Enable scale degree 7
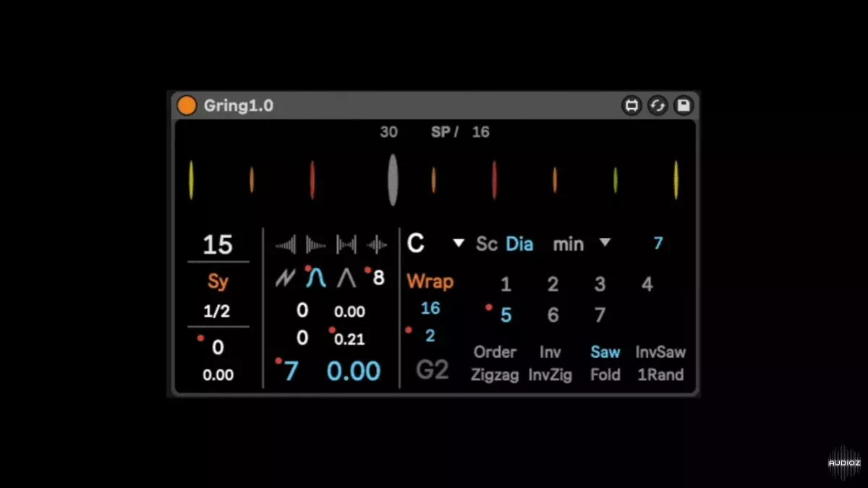The image size is (868, 488). click(x=600, y=315)
